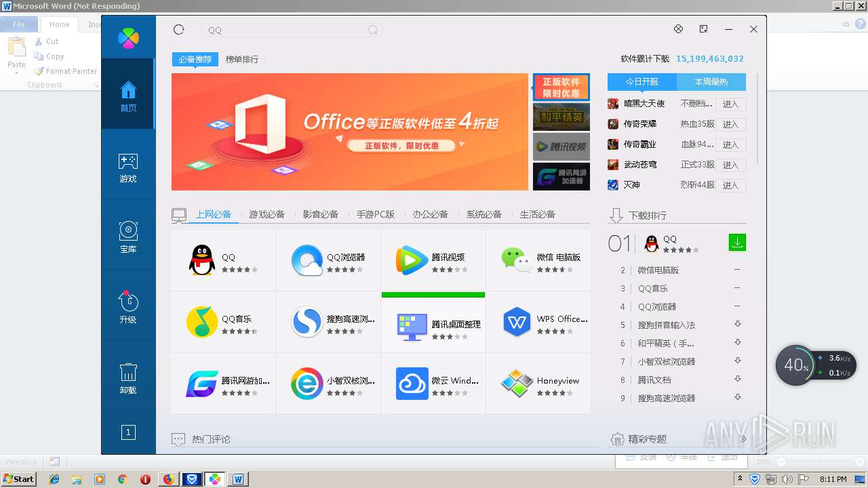
Task: Open the QQ浏览器 app tile
Action: pyautogui.click(x=328, y=261)
